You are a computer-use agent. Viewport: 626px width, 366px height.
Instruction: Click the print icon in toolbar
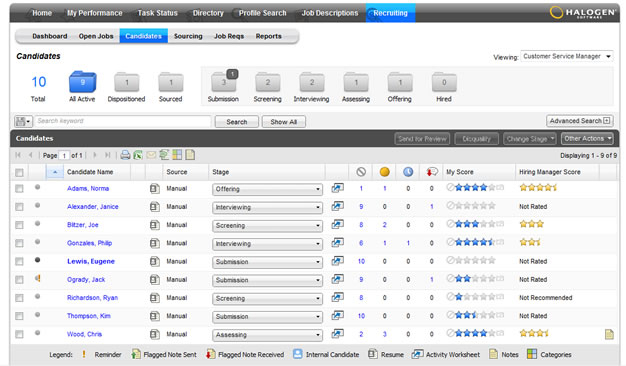(125, 155)
